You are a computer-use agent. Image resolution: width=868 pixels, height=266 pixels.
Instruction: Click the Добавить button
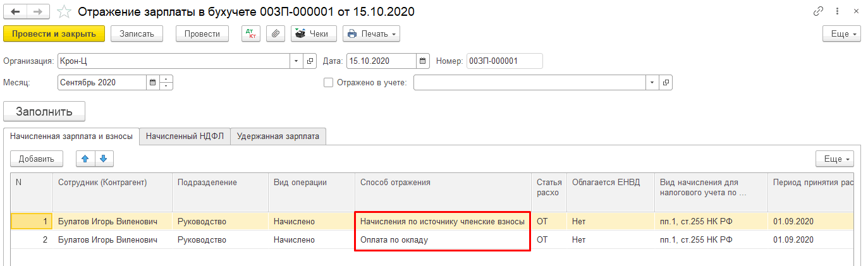pyautogui.click(x=37, y=159)
